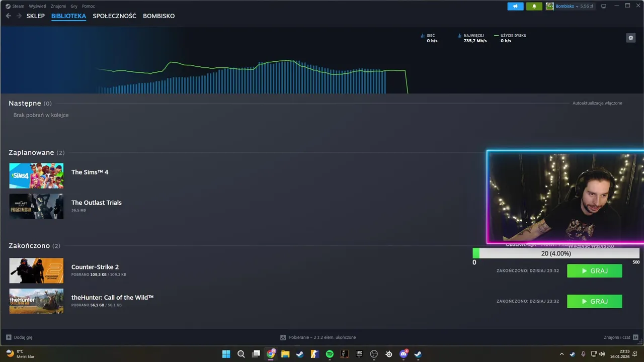Open the taskbar clock and date

tap(620, 354)
